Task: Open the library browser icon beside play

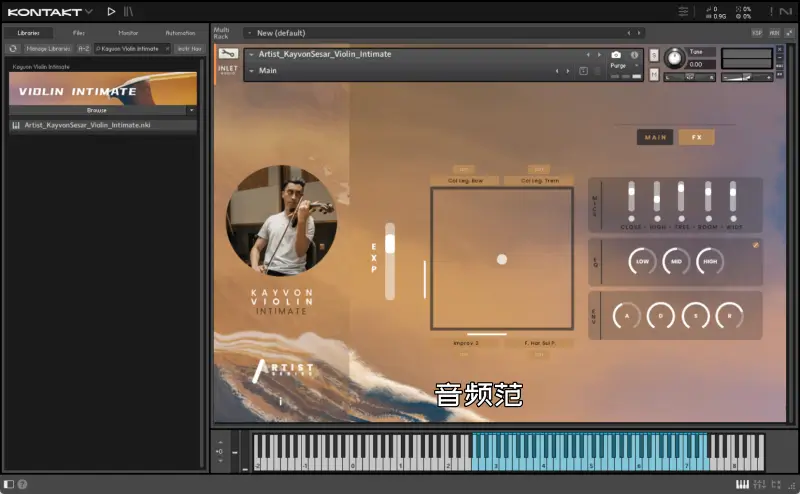Action: coord(128,11)
